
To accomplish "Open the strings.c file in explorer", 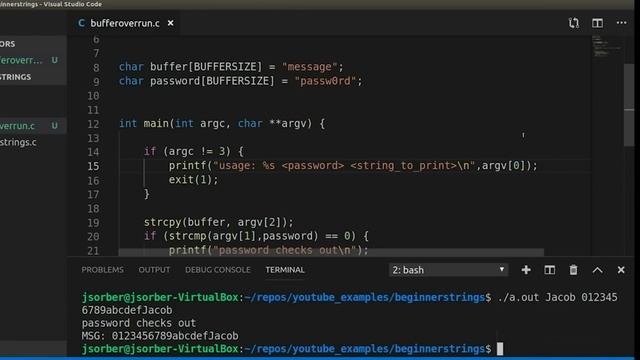I will click(x=18, y=142).
